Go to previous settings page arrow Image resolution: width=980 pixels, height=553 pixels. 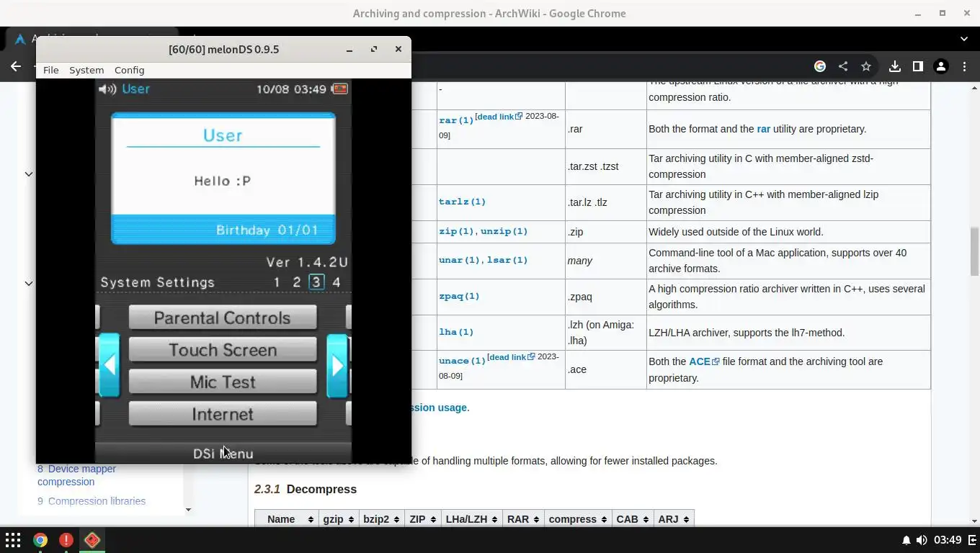[x=109, y=365]
